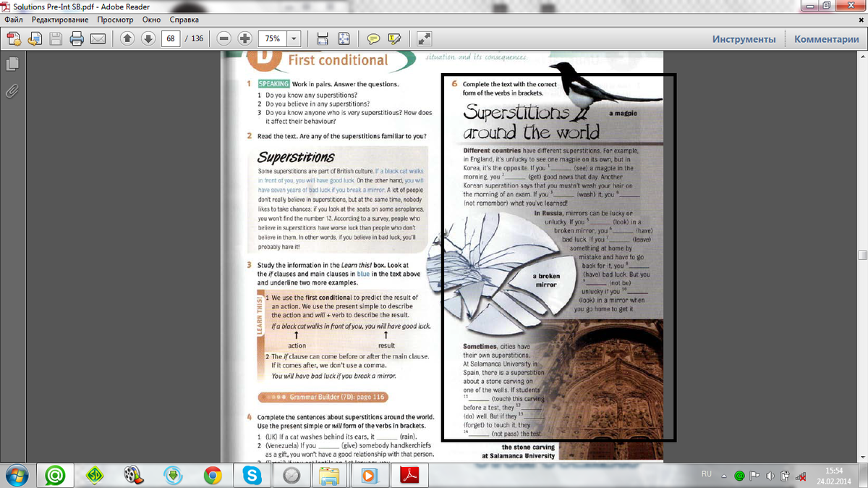This screenshot has height=488, width=868.
Task: Click the volume speaker tray icon
Action: coord(770,476)
